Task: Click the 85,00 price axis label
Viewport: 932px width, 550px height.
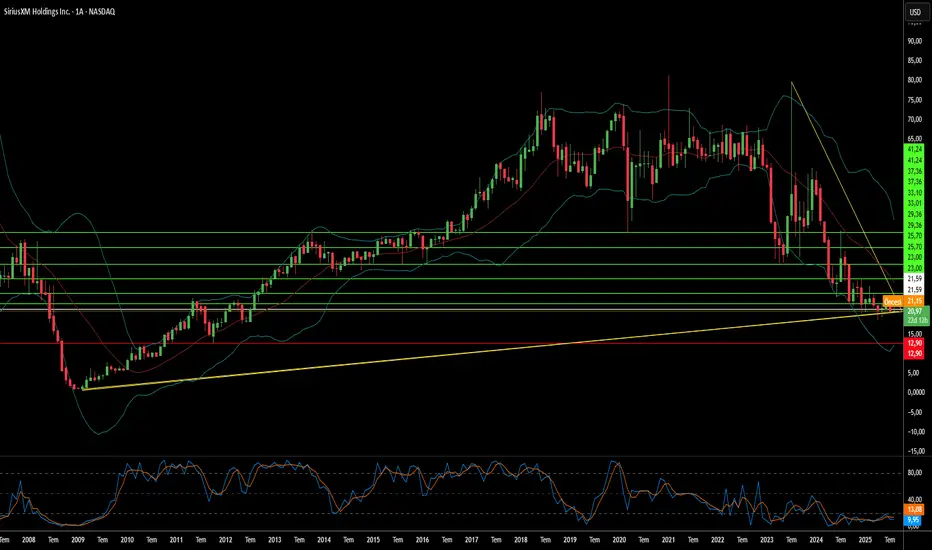Action: (x=915, y=61)
